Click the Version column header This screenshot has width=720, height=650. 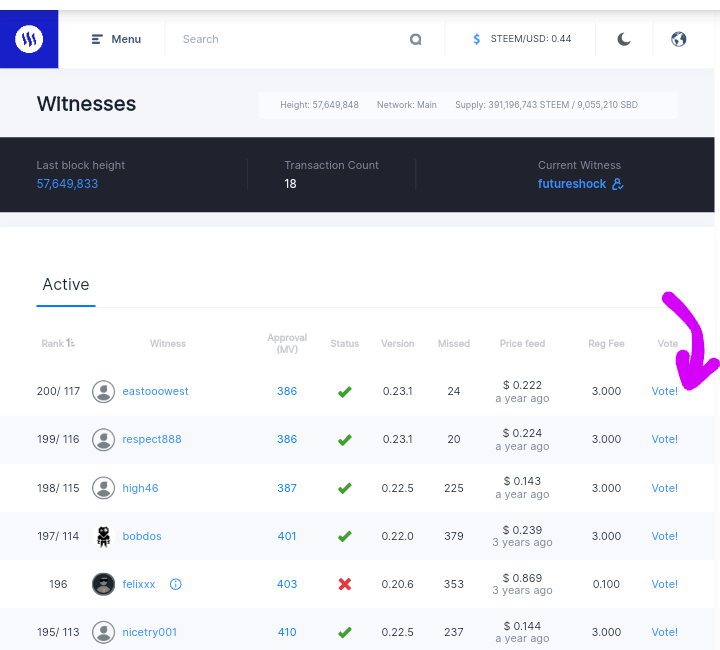(398, 343)
